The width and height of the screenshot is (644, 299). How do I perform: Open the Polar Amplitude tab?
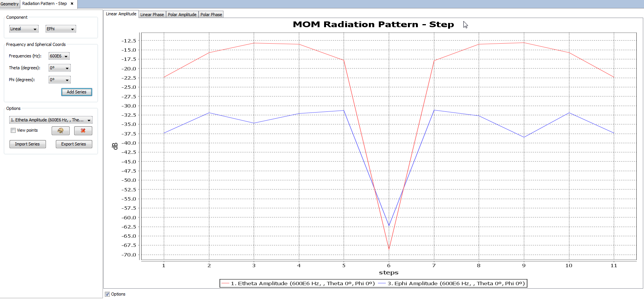[x=182, y=15]
